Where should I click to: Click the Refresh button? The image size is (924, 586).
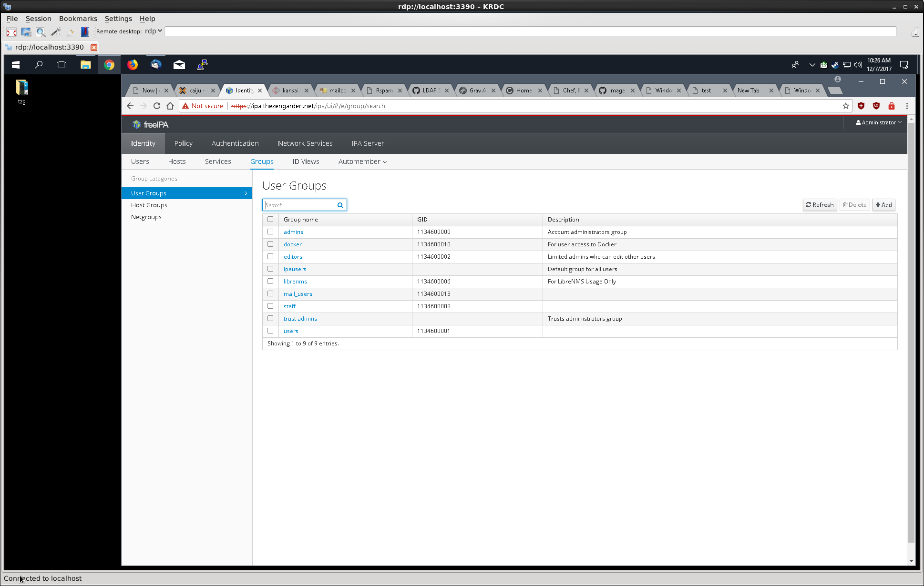click(820, 205)
